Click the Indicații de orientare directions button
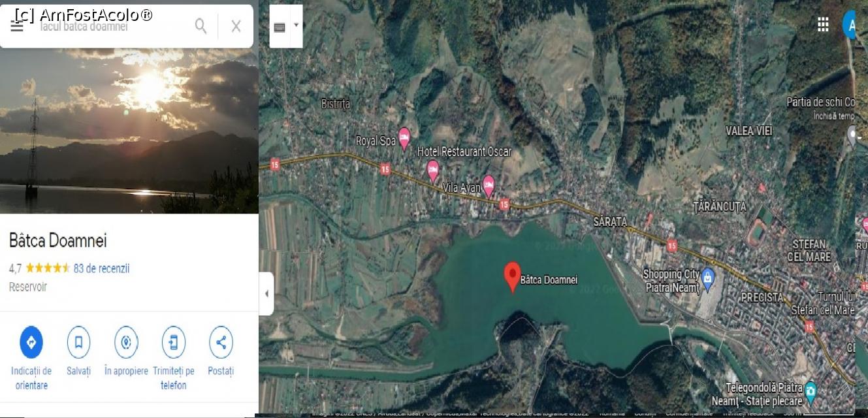Viewport: 868px width, 418px height. [31, 342]
